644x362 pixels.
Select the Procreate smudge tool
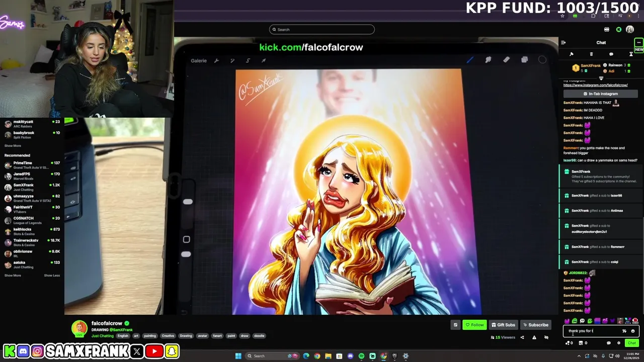pos(488,60)
